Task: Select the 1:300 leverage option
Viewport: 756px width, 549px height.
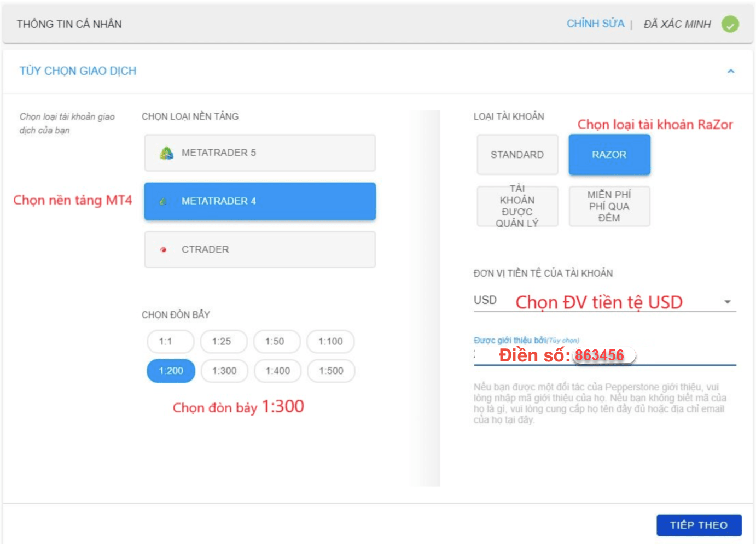Action: point(224,371)
